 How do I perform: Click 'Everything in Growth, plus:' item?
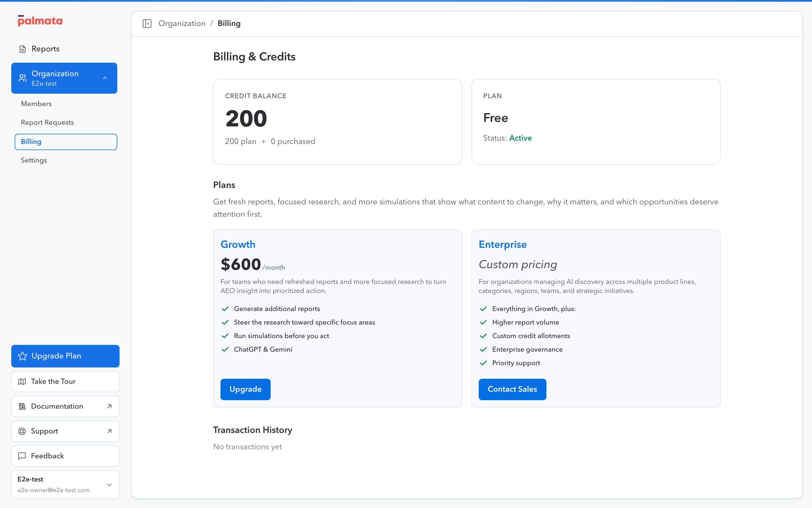click(534, 309)
